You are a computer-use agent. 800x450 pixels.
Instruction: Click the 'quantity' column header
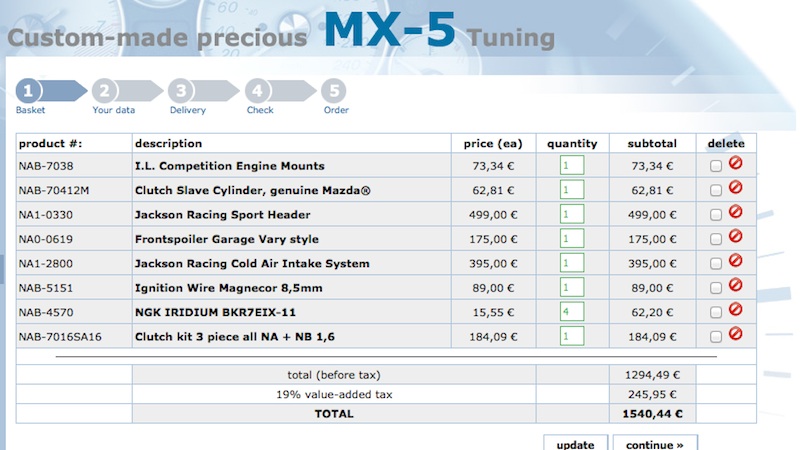click(572, 144)
